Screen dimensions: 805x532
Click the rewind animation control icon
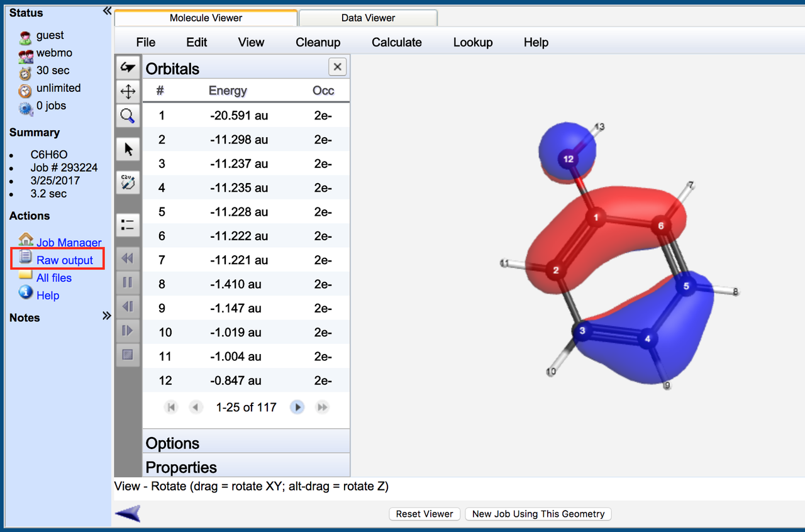click(128, 258)
